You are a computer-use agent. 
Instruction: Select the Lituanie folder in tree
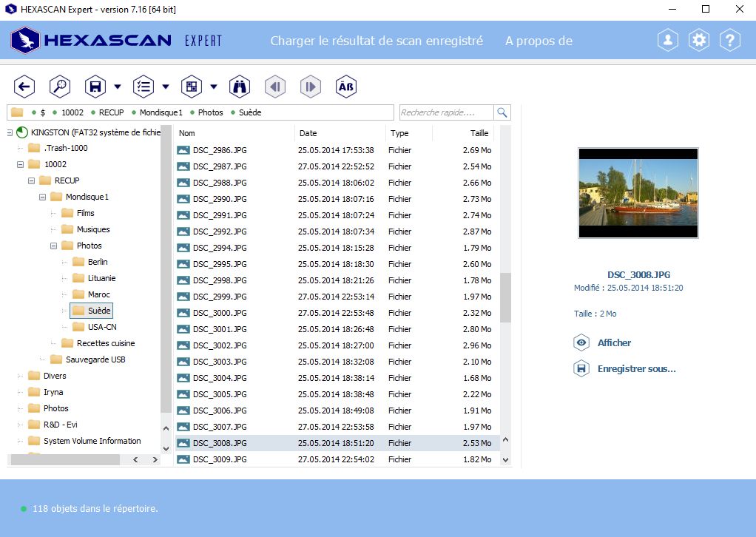101,278
